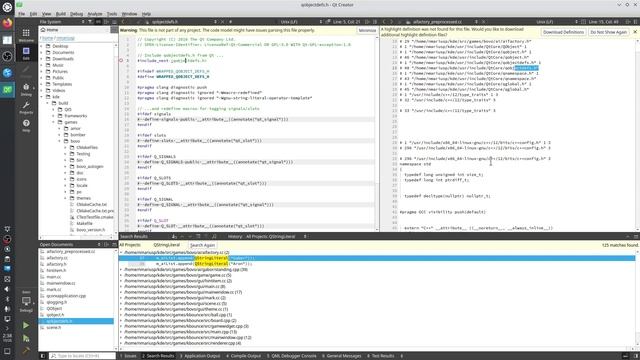
Task: Click the Line 5, Col 21 position indicator
Action: tap(347, 22)
